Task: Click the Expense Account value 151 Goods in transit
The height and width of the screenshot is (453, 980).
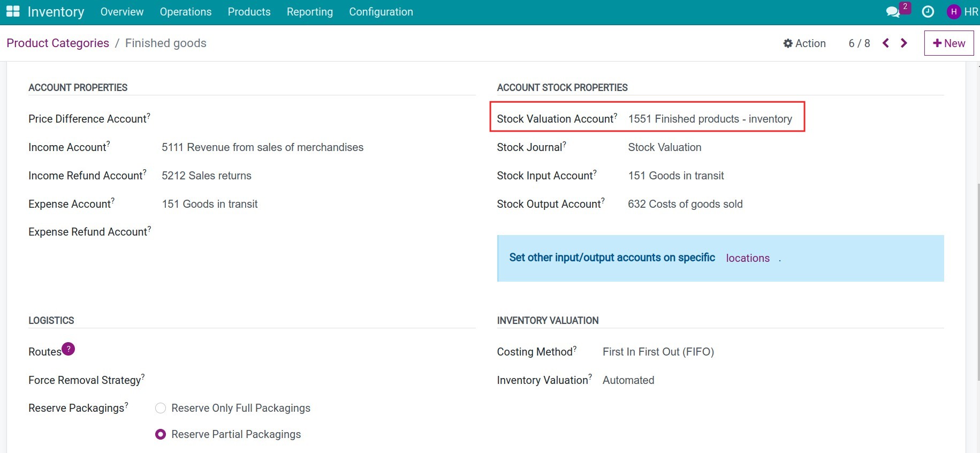Action: click(210, 204)
